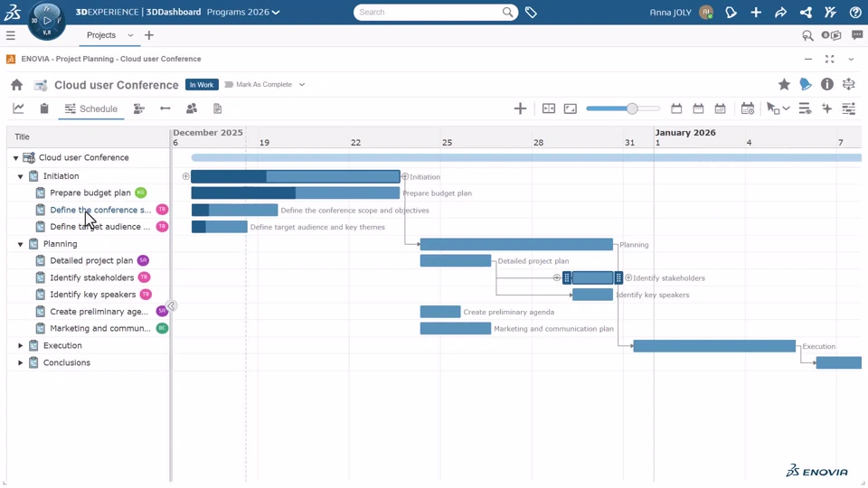868x488 pixels.
Task: Select the Projects tab
Action: pyautogui.click(x=101, y=35)
